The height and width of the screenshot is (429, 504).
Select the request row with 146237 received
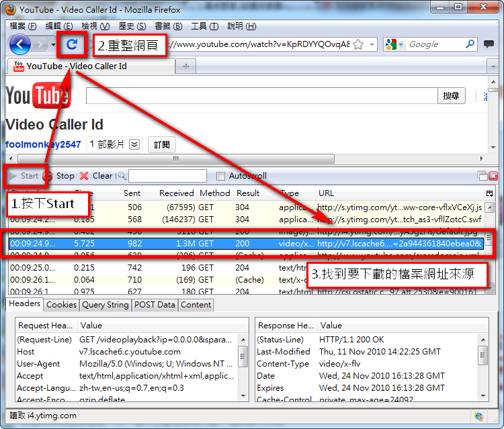pyautogui.click(x=246, y=220)
